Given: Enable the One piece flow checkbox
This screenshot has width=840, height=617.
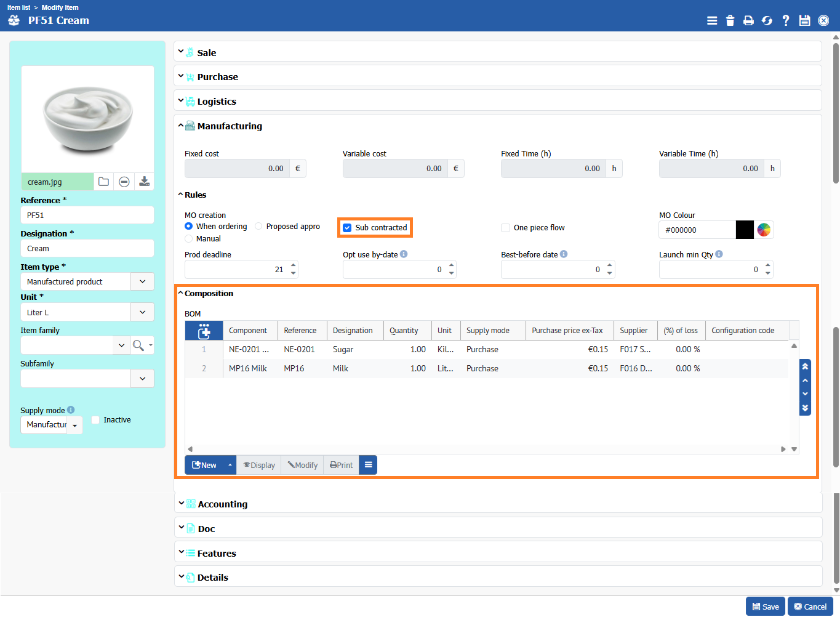Looking at the screenshot, I should pyautogui.click(x=506, y=228).
